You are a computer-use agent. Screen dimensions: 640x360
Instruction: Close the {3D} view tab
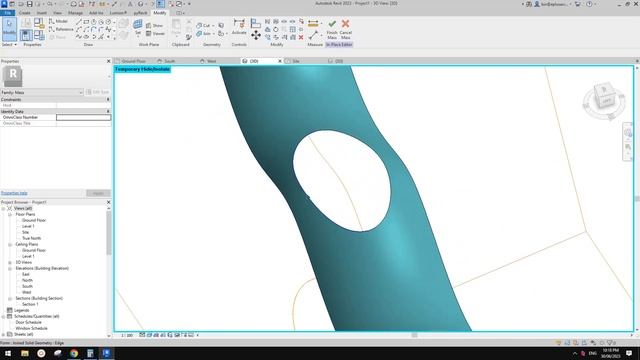pos(280,61)
